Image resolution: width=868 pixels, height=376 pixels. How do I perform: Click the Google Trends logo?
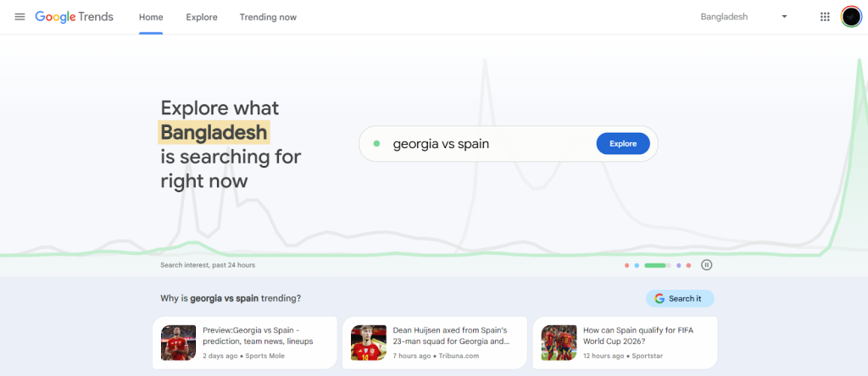tap(74, 17)
